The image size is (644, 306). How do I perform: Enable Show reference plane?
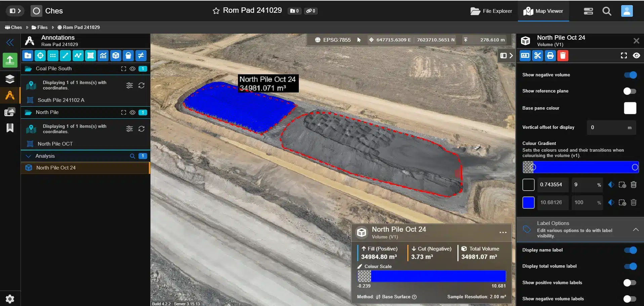pyautogui.click(x=630, y=91)
